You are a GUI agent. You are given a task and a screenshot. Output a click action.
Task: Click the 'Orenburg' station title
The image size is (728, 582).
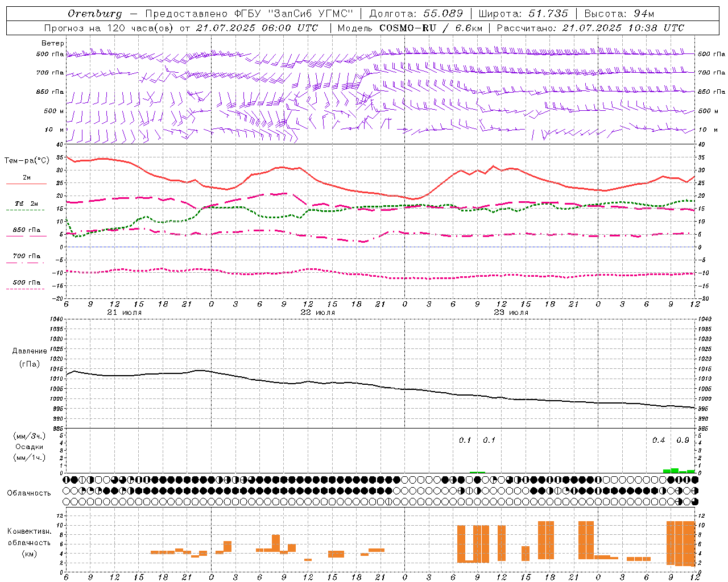click(94, 14)
